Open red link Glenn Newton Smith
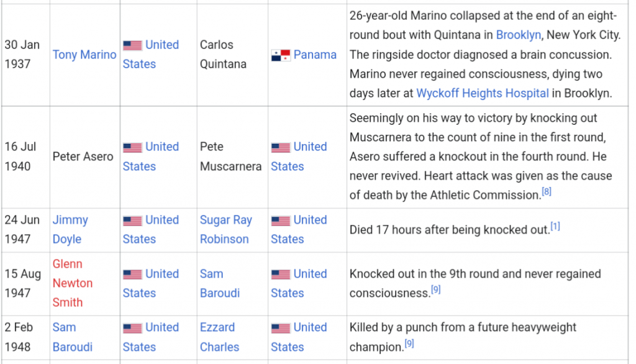This screenshot has height=364, width=636. [73, 283]
